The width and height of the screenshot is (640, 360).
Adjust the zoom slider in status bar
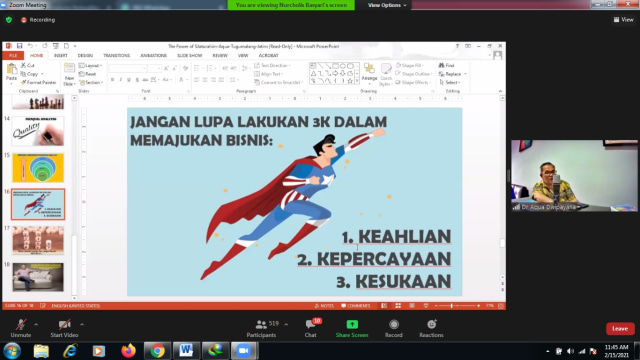click(451, 306)
